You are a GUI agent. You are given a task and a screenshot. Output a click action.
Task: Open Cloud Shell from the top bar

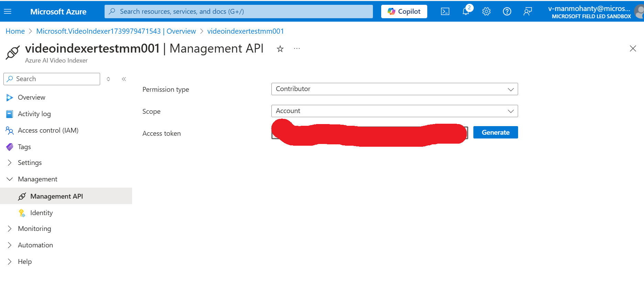click(x=445, y=11)
